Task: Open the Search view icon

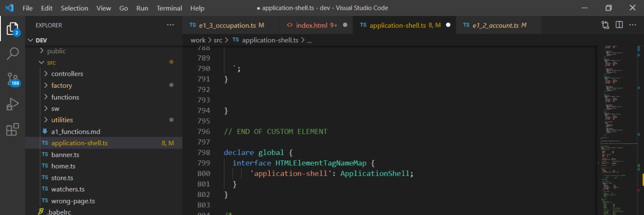Action: [x=12, y=54]
